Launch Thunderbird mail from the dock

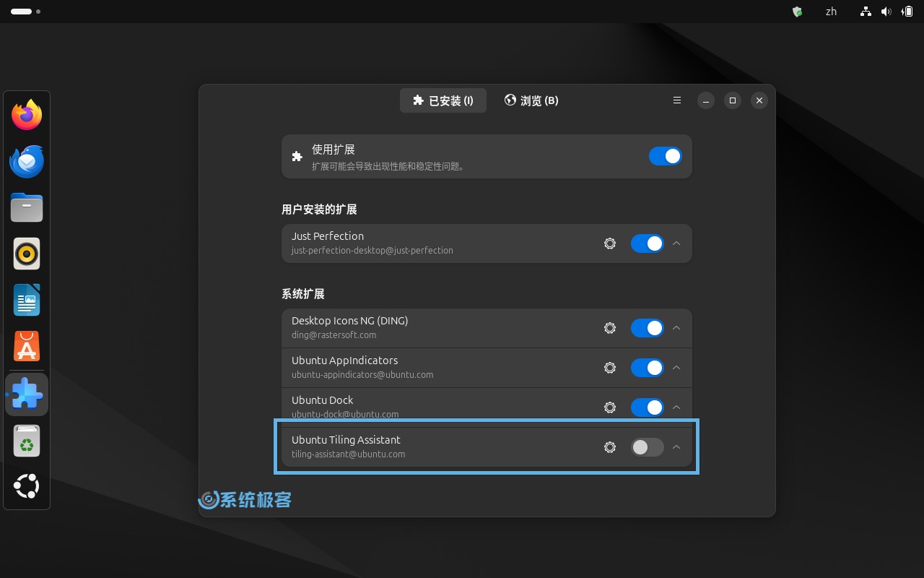(27, 161)
